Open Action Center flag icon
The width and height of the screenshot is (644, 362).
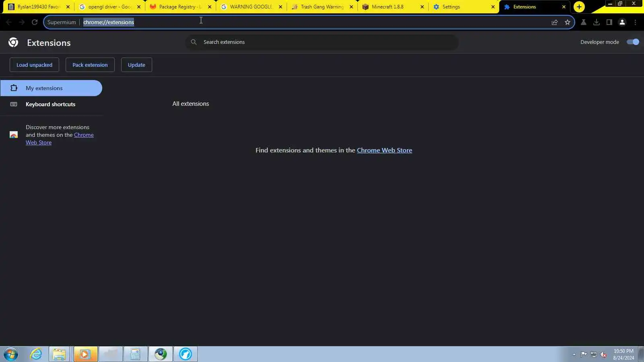tap(584, 354)
